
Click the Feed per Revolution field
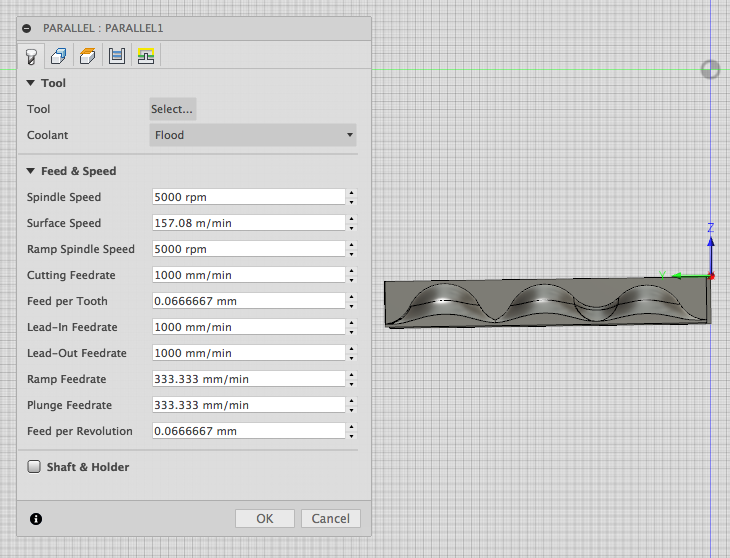(249, 431)
